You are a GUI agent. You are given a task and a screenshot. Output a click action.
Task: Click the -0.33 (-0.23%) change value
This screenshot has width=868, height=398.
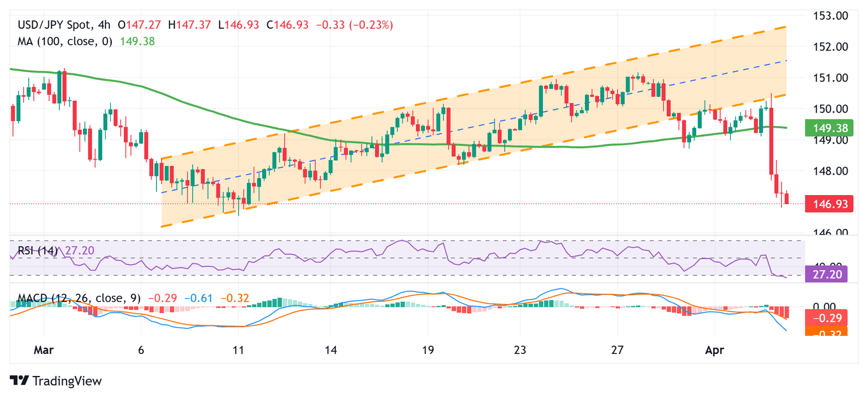(354, 25)
